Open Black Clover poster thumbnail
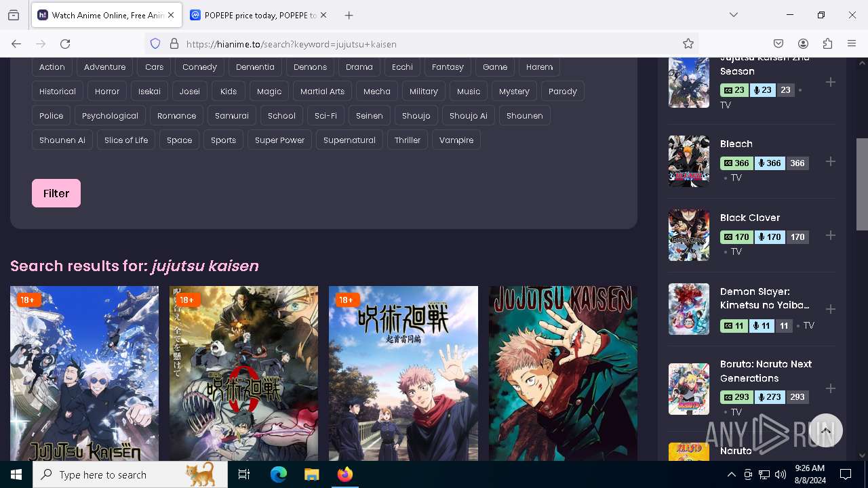 pyautogui.click(x=689, y=235)
